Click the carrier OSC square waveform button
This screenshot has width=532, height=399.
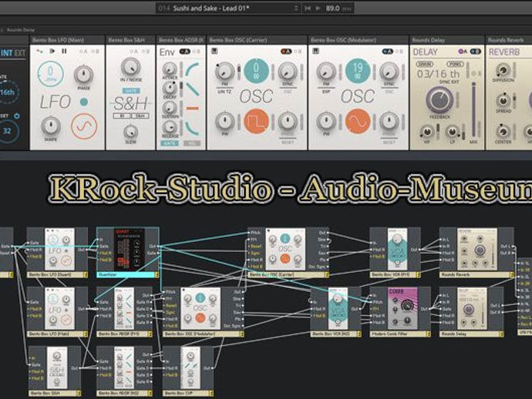[257, 121]
